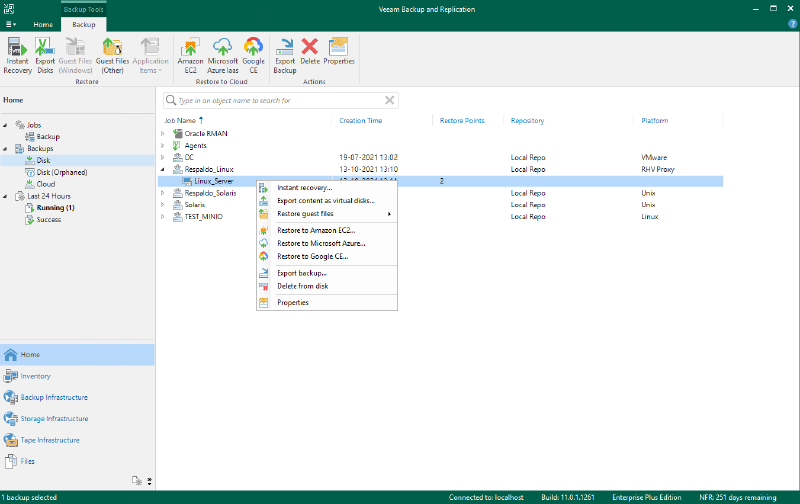
Task: Open Properties from ribbon
Action: [x=339, y=51]
